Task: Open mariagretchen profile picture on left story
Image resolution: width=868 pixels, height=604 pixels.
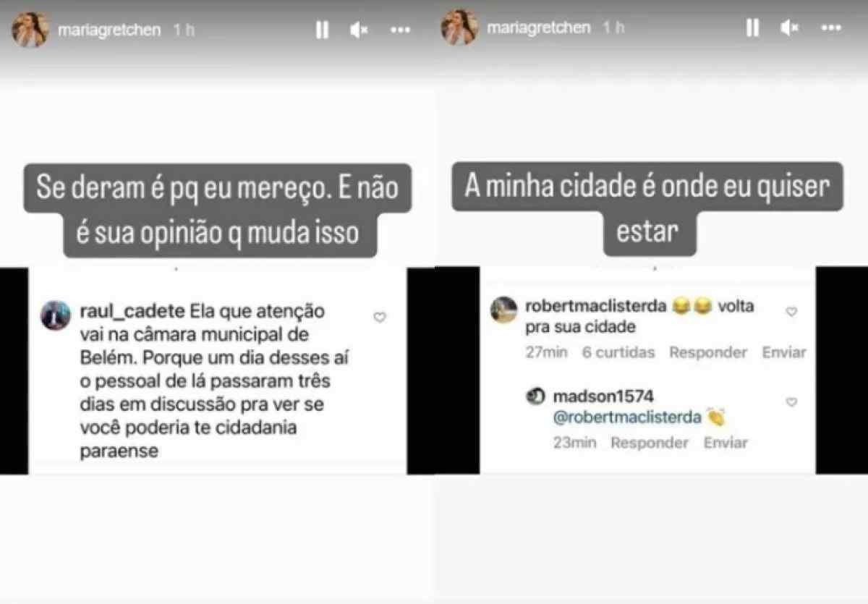Action: (x=30, y=30)
